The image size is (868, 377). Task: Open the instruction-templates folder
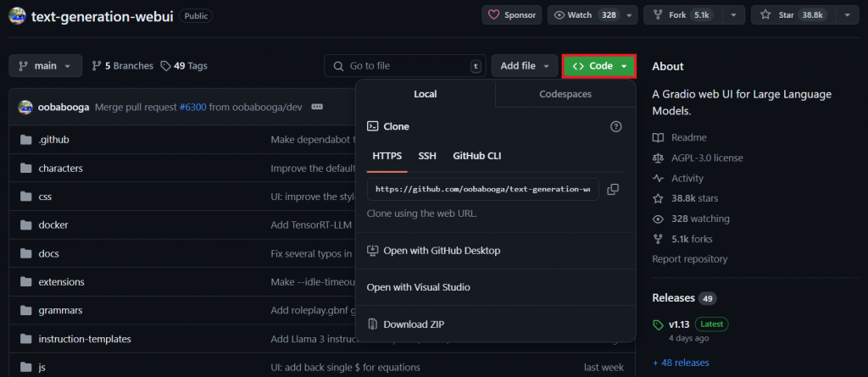[x=85, y=339]
